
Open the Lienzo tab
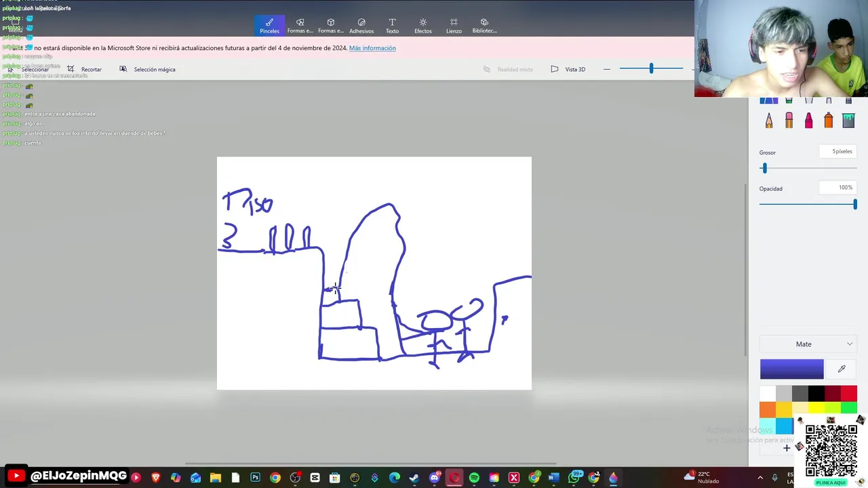click(x=454, y=26)
